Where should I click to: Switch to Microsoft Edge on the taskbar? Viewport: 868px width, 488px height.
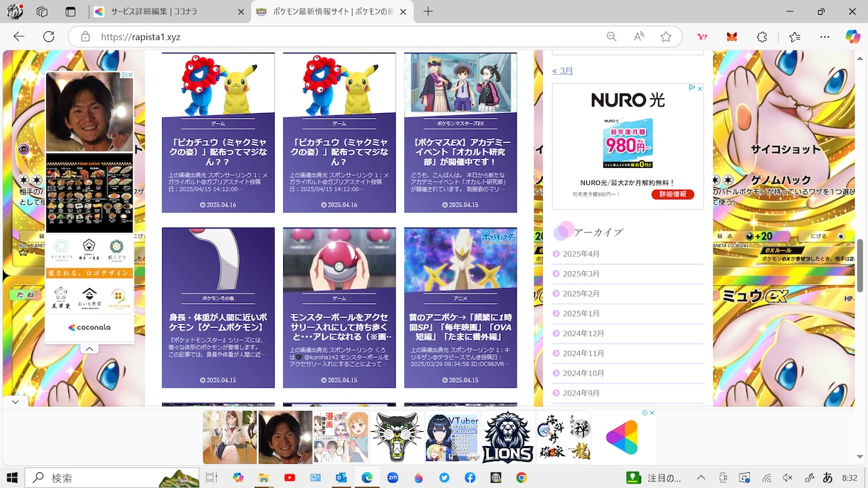(367, 477)
